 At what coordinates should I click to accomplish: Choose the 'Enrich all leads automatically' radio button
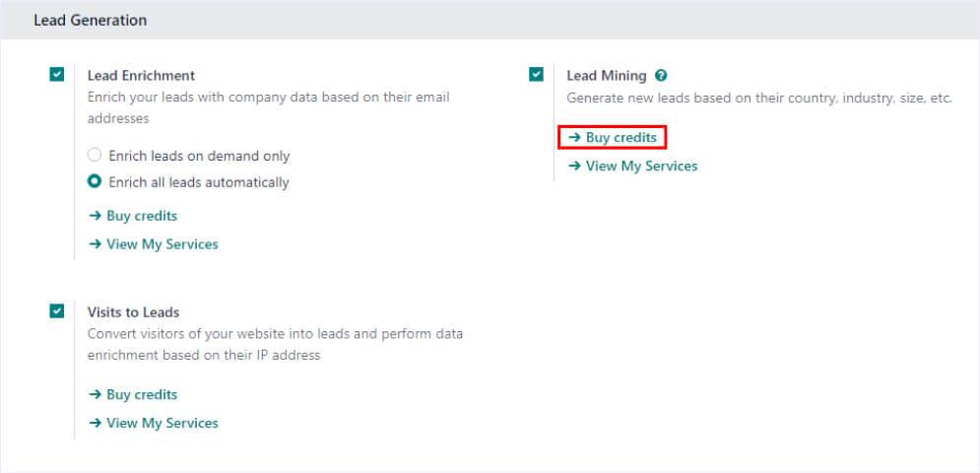pyautogui.click(x=95, y=182)
